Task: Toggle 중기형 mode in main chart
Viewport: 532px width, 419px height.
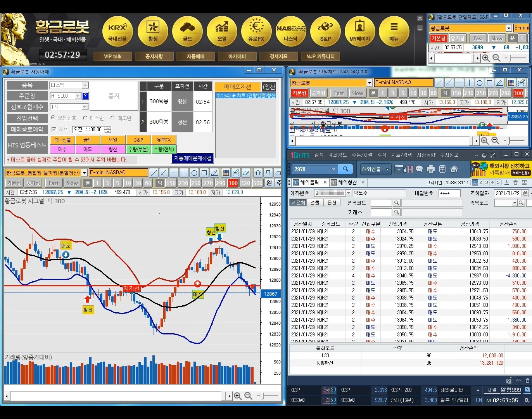Action: point(33,183)
